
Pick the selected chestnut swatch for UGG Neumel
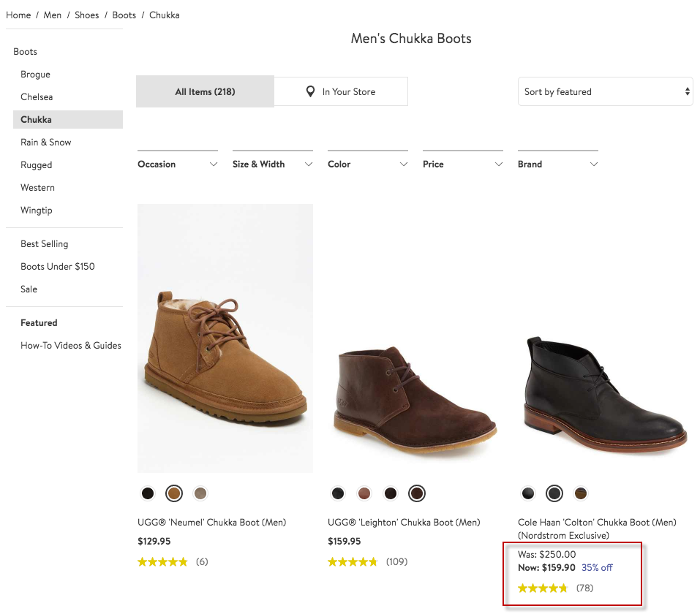click(174, 493)
